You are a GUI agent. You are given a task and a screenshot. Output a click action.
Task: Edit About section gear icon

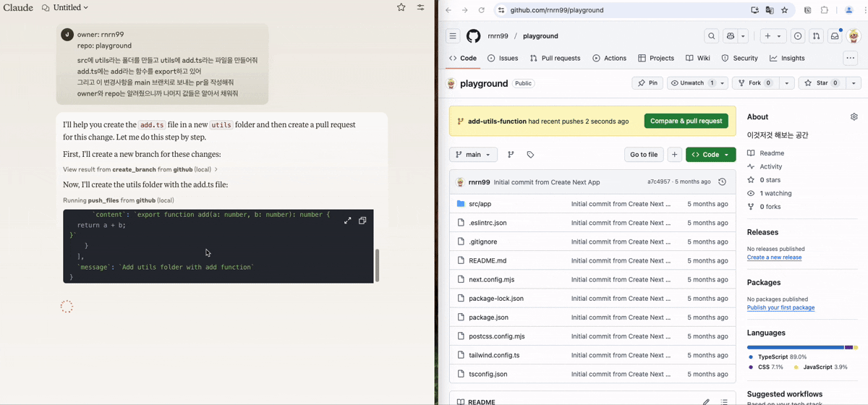click(x=854, y=117)
